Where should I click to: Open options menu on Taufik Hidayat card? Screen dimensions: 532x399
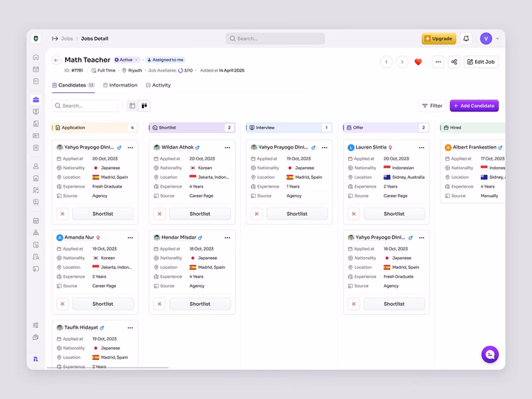point(130,328)
